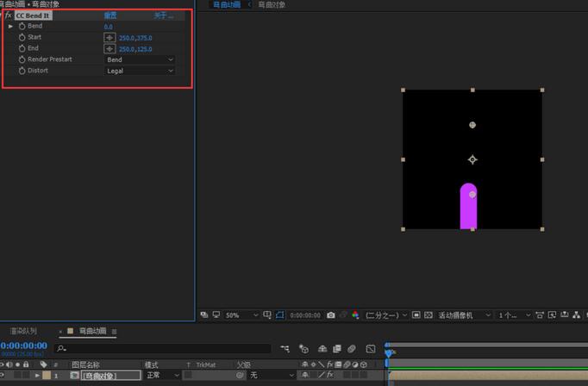
Task: Select the composition timeline tab
Action: pyautogui.click(x=92, y=331)
